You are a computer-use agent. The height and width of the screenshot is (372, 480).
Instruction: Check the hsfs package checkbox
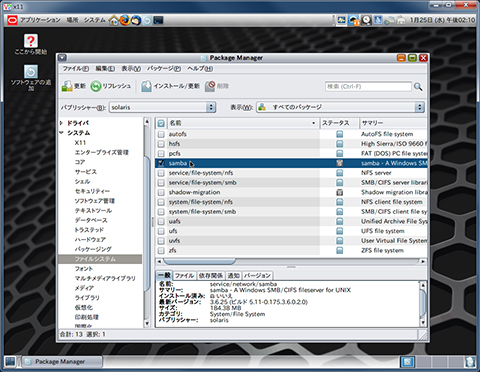coord(161,144)
